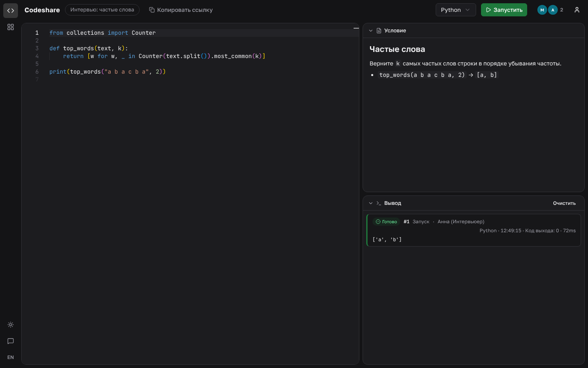Click the Codeshare logo title
Viewport: 588px width, 368px height.
coord(42,10)
